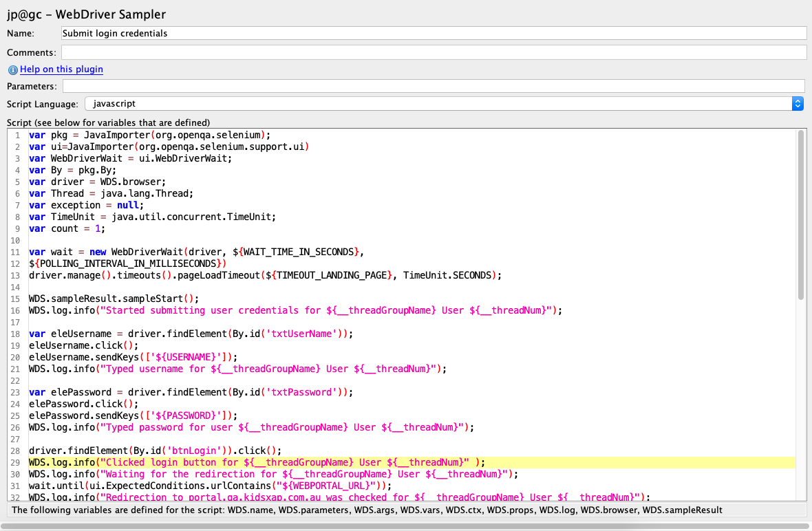Click the line 'var count = 1;'
The height and width of the screenshot is (531, 812).
point(67,229)
